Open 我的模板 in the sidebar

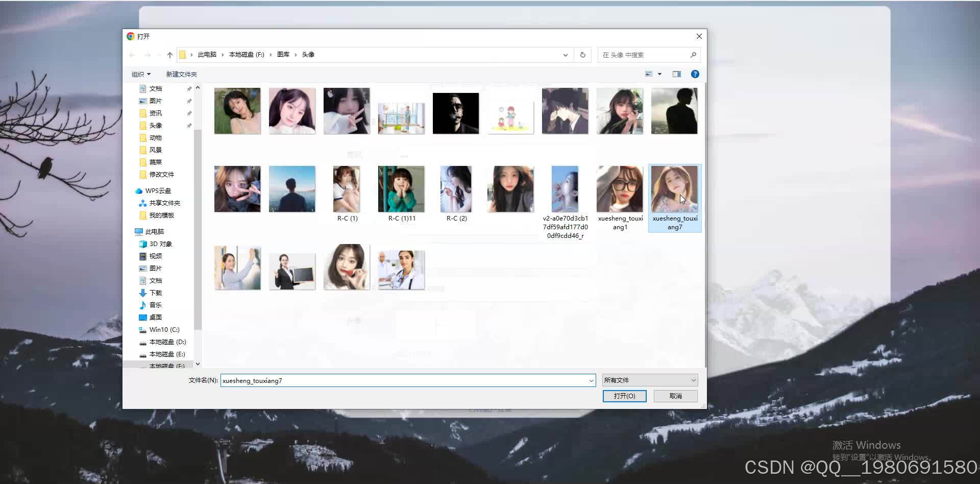click(x=161, y=215)
